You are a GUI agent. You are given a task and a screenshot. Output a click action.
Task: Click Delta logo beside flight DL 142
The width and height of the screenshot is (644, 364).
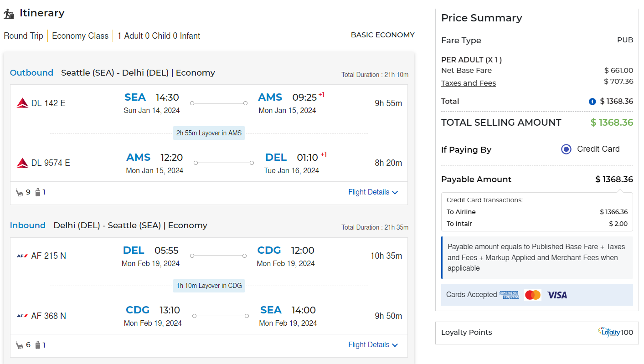point(22,103)
